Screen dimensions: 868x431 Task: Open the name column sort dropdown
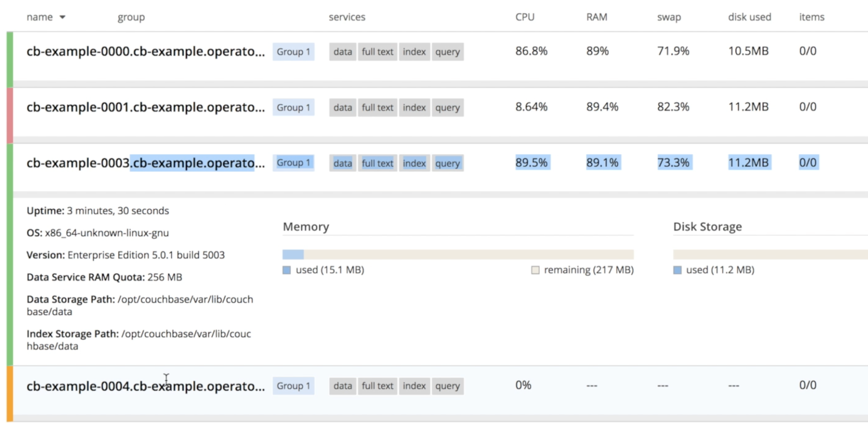62,17
